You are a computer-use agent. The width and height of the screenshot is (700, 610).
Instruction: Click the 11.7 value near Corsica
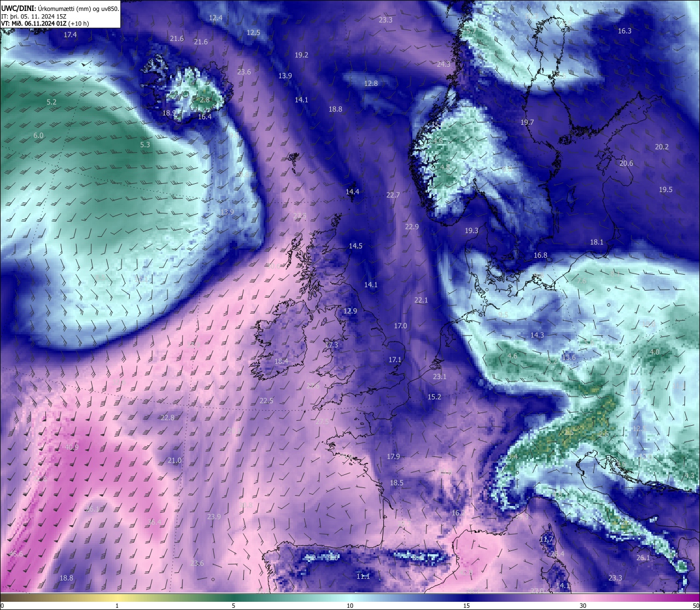[546, 539]
